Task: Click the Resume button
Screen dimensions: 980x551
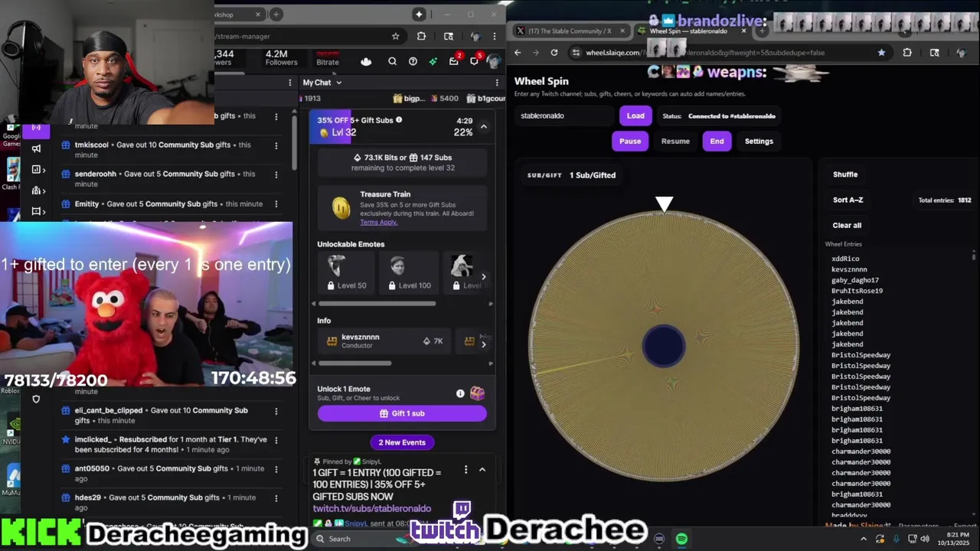Action: click(x=675, y=141)
